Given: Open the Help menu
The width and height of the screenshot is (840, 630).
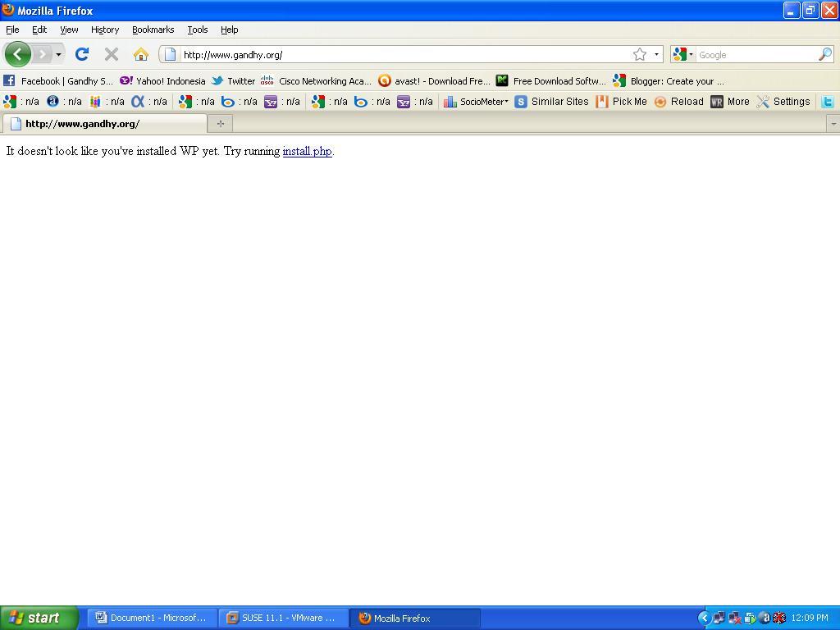Looking at the screenshot, I should 230,30.
